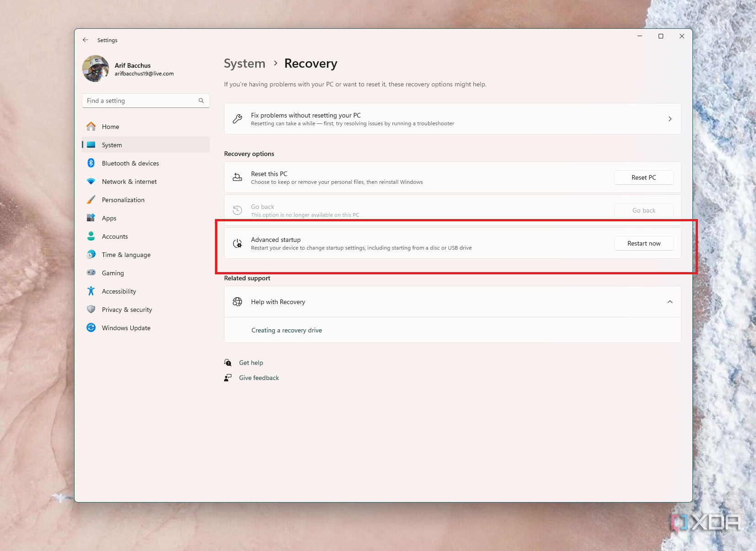Viewport: 756px width, 551px height.
Task: Open Network & internet settings
Action: pyautogui.click(x=129, y=182)
